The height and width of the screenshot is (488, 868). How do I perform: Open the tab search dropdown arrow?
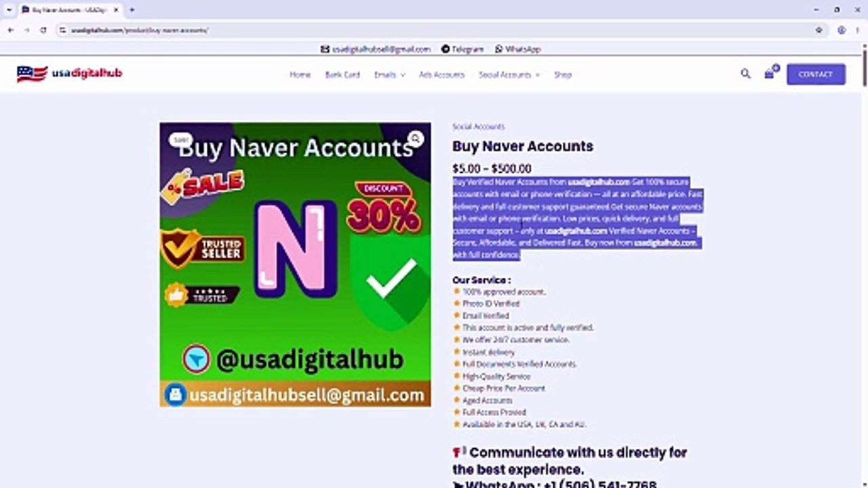(x=9, y=10)
